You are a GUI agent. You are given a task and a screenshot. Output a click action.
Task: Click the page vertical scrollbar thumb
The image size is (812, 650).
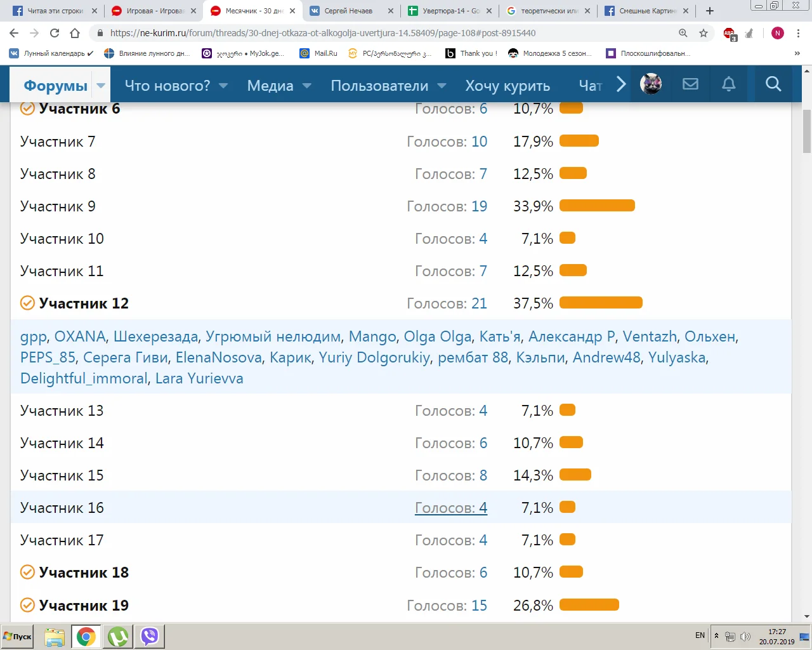coord(807,131)
